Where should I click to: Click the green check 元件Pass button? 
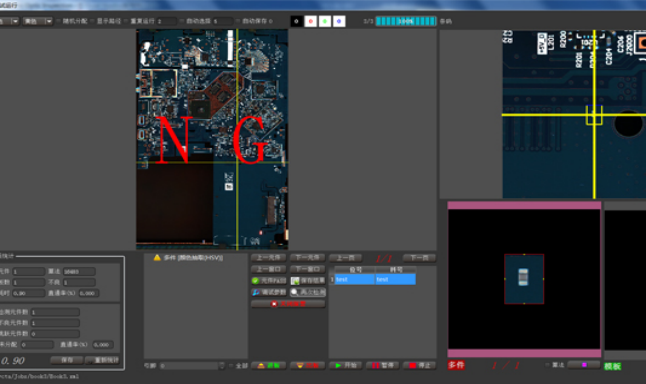(x=269, y=281)
